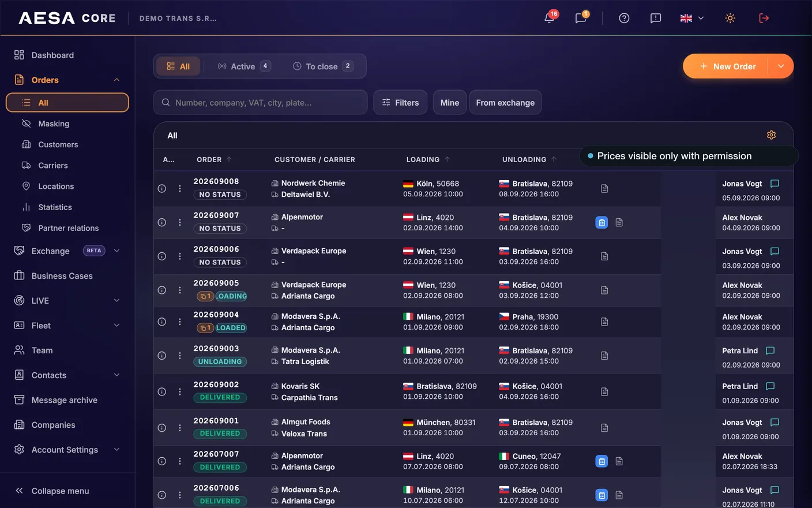Open info icon for order 202609004
812x508 pixels.
click(162, 322)
